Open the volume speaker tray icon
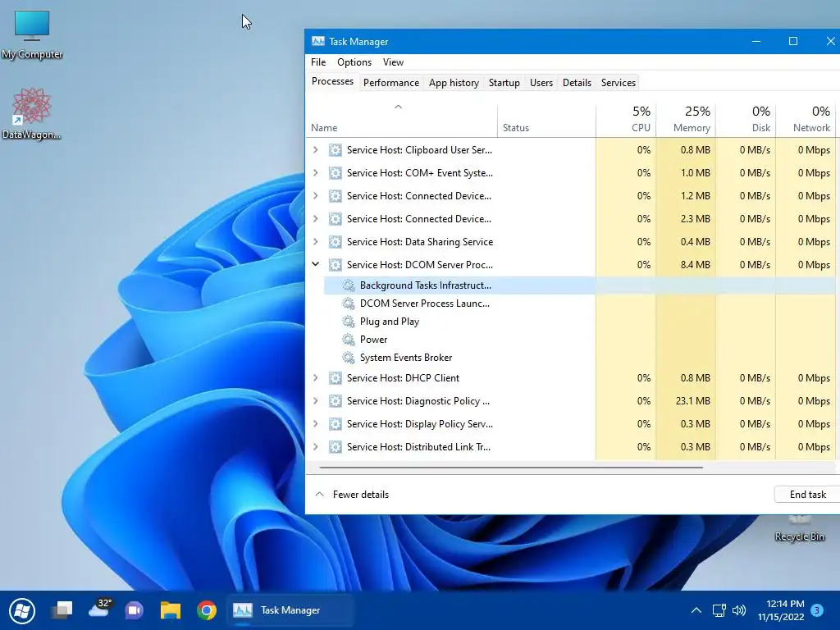The height and width of the screenshot is (630, 840). point(739,610)
